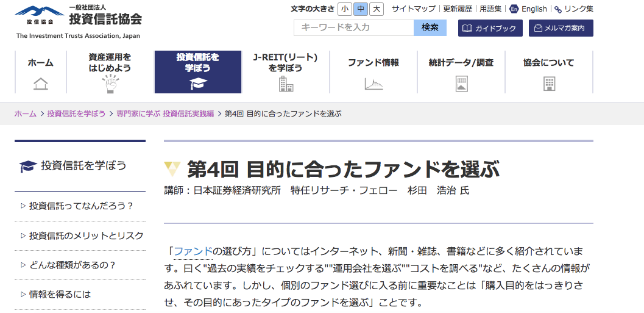This screenshot has width=644, height=313.
Task: Click the chain icon beside リンク集
Action: 557,10
